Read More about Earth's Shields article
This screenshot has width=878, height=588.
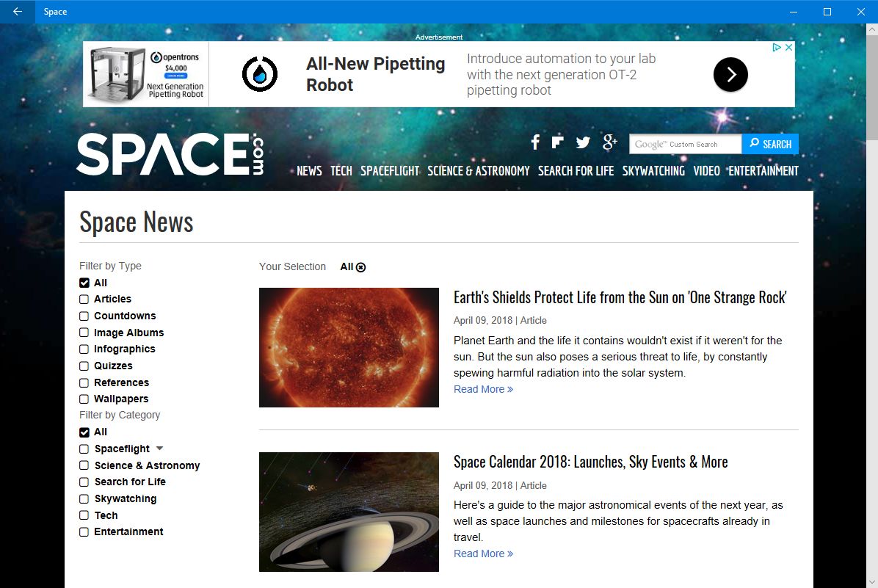point(482,388)
